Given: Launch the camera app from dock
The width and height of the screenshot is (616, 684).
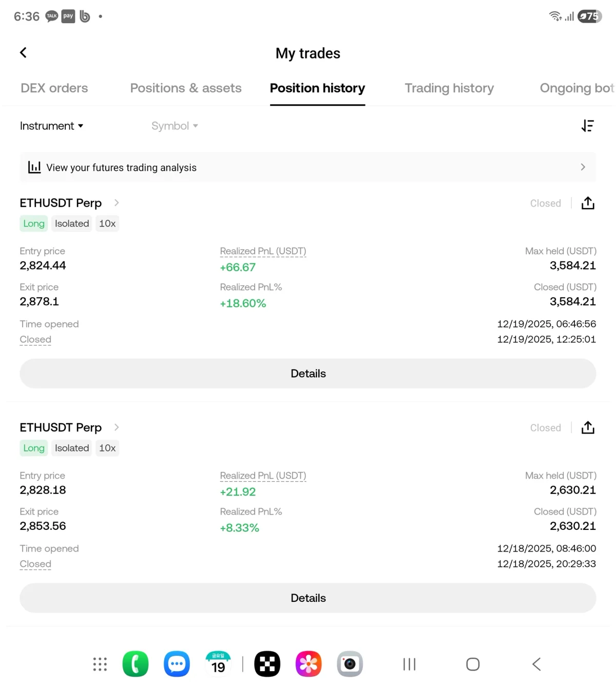Looking at the screenshot, I should point(350,664).
